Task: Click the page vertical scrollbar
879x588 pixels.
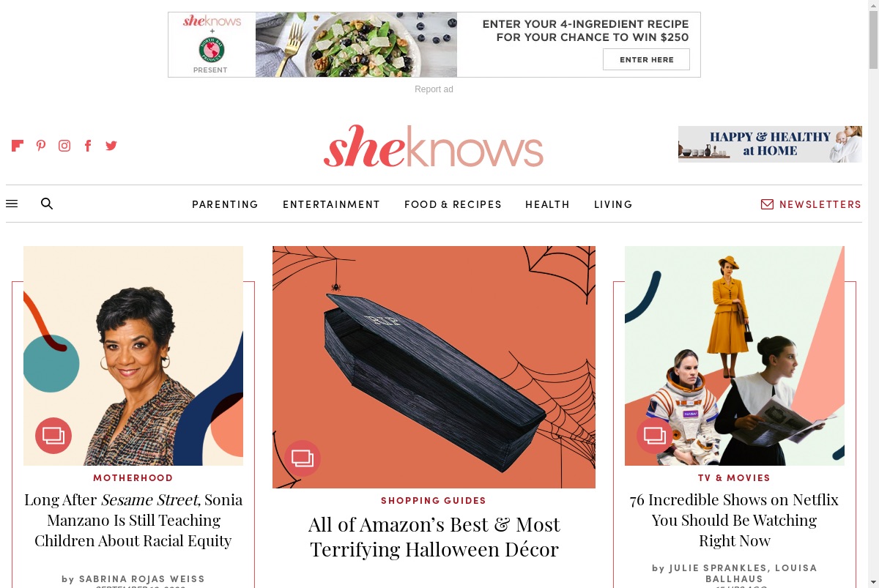Action: (873, 294)
